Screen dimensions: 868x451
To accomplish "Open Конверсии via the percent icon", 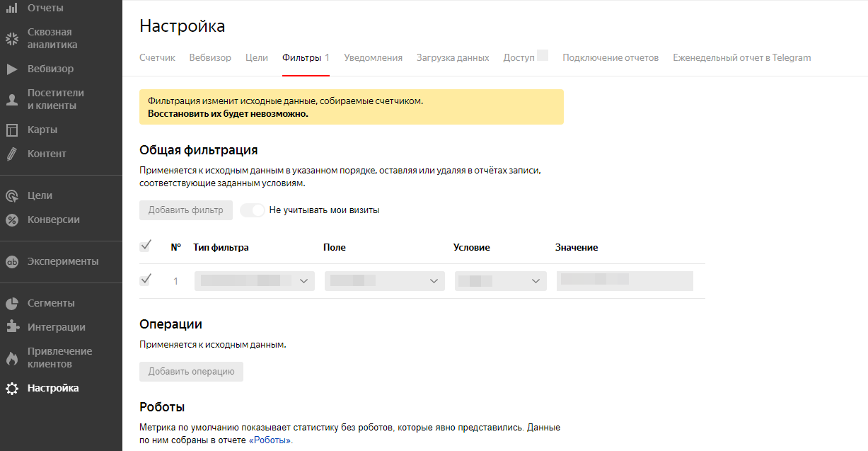I will coord(12,220).
